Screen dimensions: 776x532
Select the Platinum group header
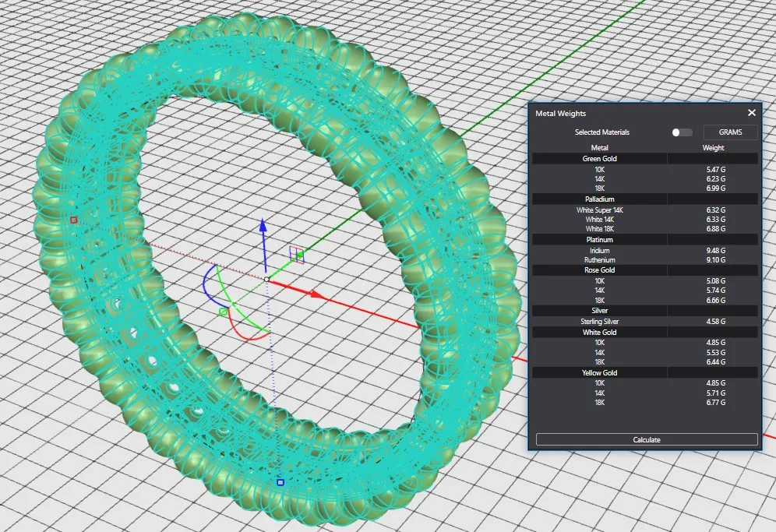(599, 240)
